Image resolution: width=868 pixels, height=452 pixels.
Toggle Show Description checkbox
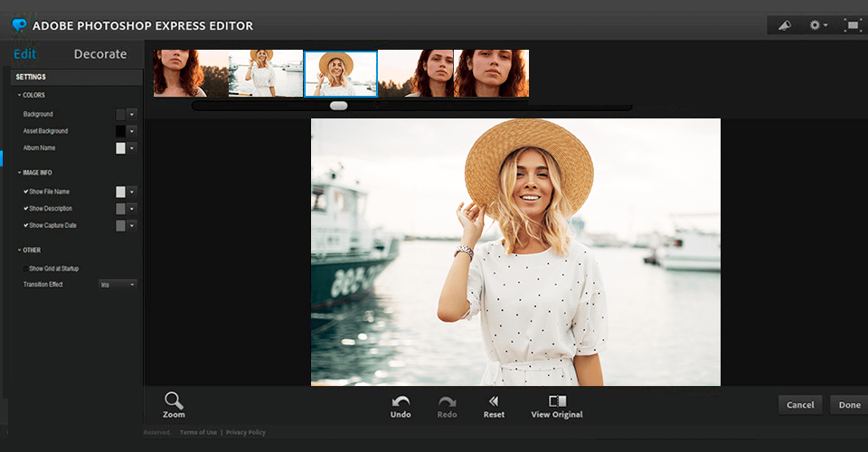click(25, 209)
